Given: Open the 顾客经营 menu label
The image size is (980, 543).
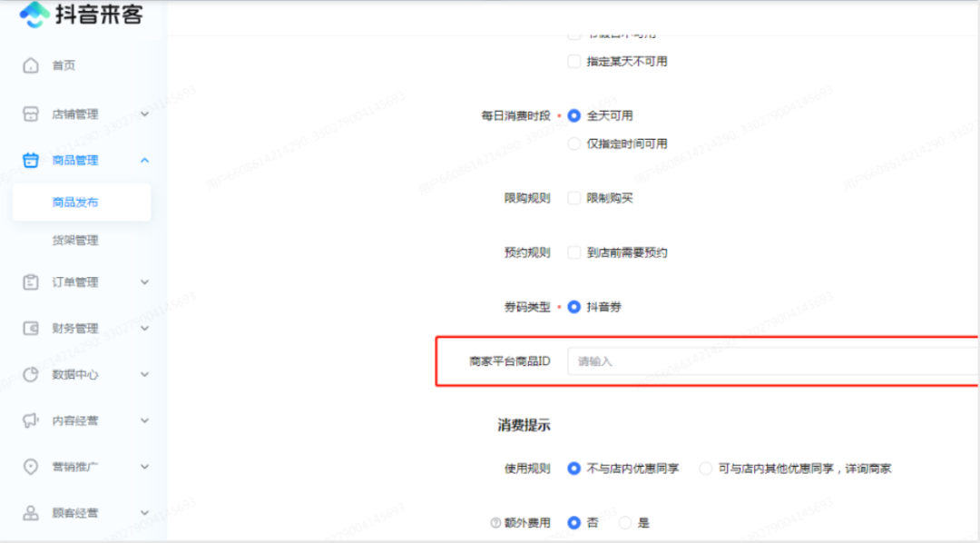Looking at the screenshot, I should pyautogui.click(x=75, y=513).
